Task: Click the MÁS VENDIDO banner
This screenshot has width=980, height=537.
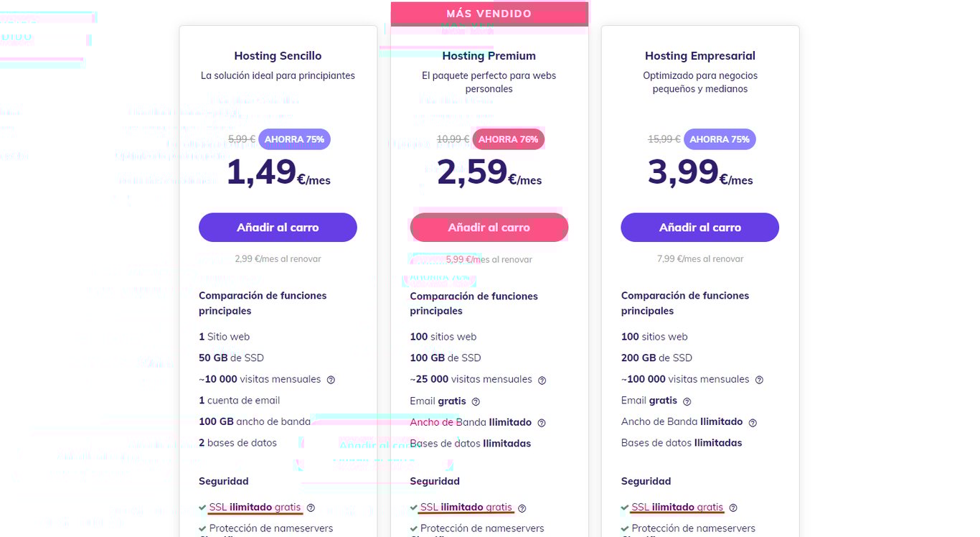Action: click(489, 14)
